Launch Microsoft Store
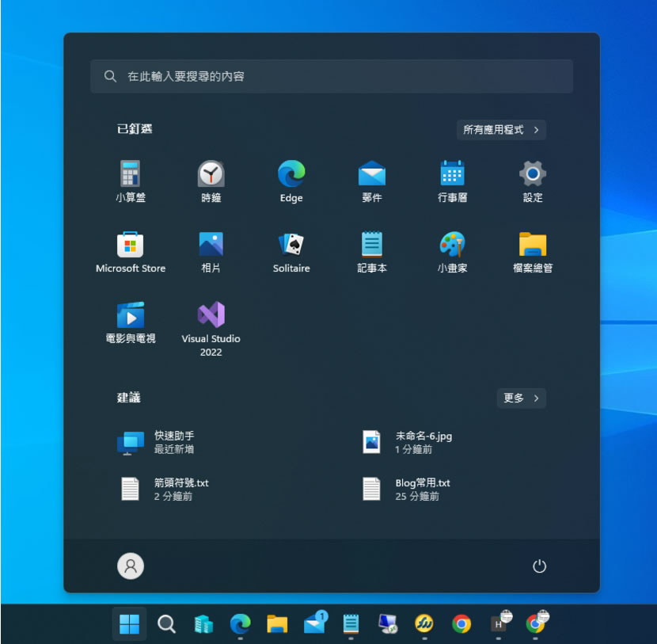 click(x=131, y=252)
